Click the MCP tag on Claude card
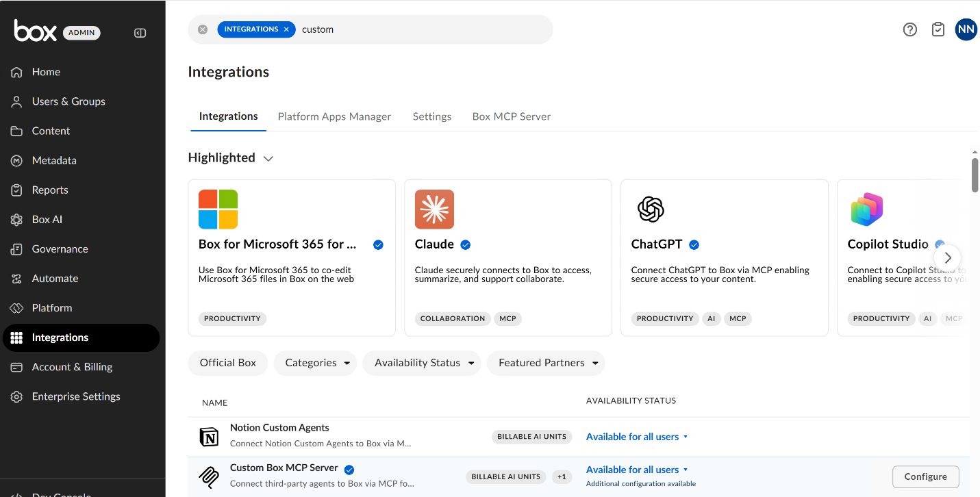The image size is (980, 497). pyautogui.click(x=507, y=319)
